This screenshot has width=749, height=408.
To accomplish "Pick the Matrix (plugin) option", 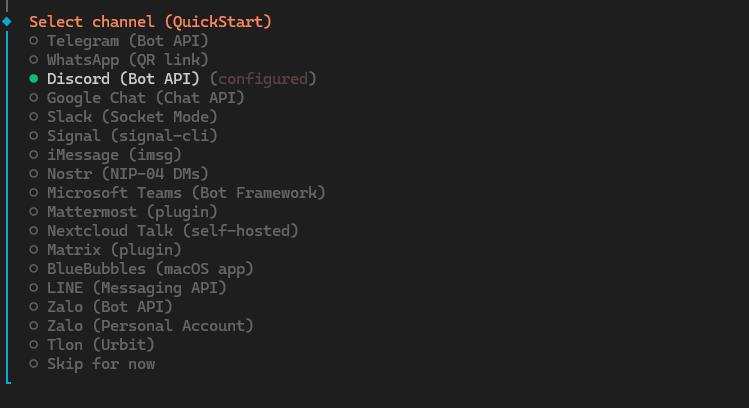I will coord(114,250).
